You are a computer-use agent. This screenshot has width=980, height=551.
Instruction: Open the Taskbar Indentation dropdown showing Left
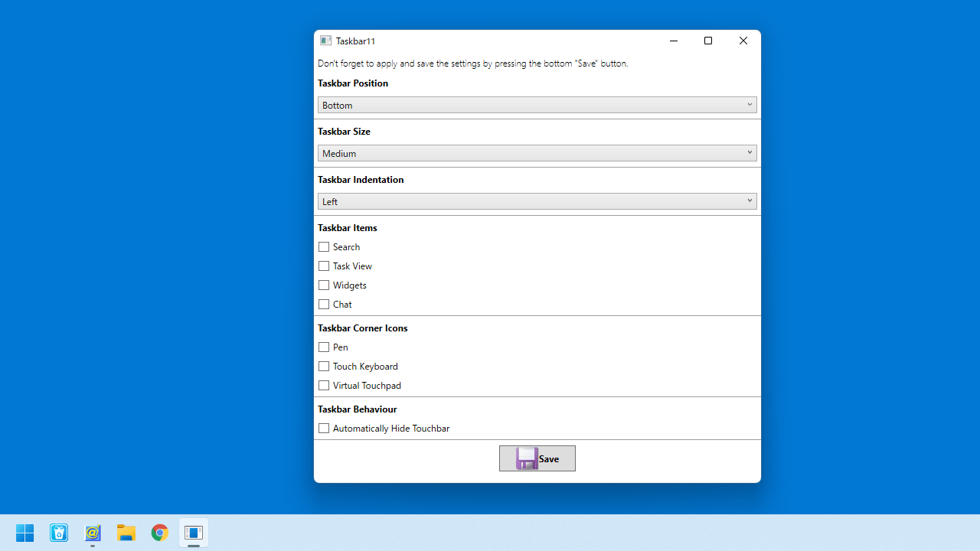click(x=537, y=201)
